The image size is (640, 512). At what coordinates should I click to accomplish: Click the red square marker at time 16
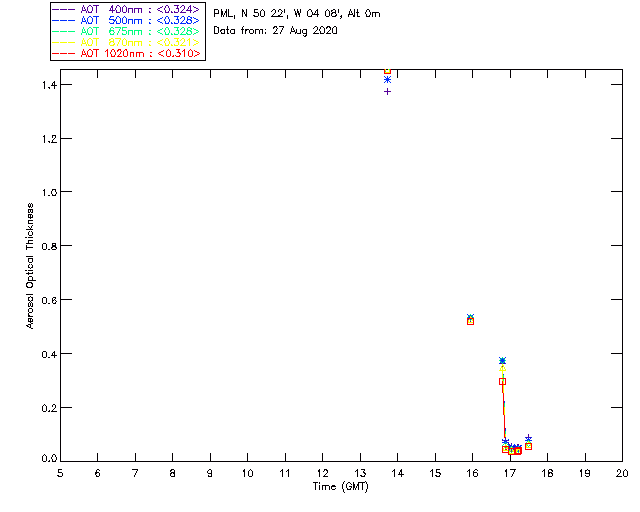[470, 322]
